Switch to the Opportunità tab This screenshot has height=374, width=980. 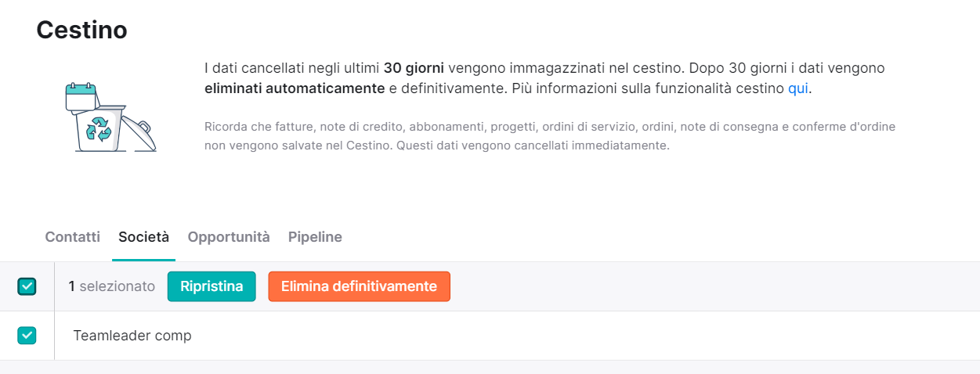tap(229, 237)
